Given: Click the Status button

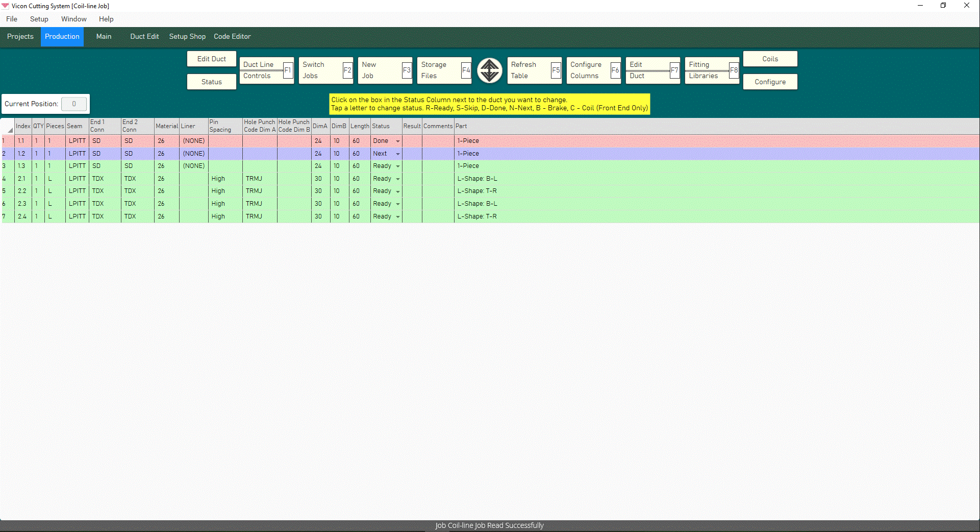Looking at the screenshot, I should click(211, 81).
